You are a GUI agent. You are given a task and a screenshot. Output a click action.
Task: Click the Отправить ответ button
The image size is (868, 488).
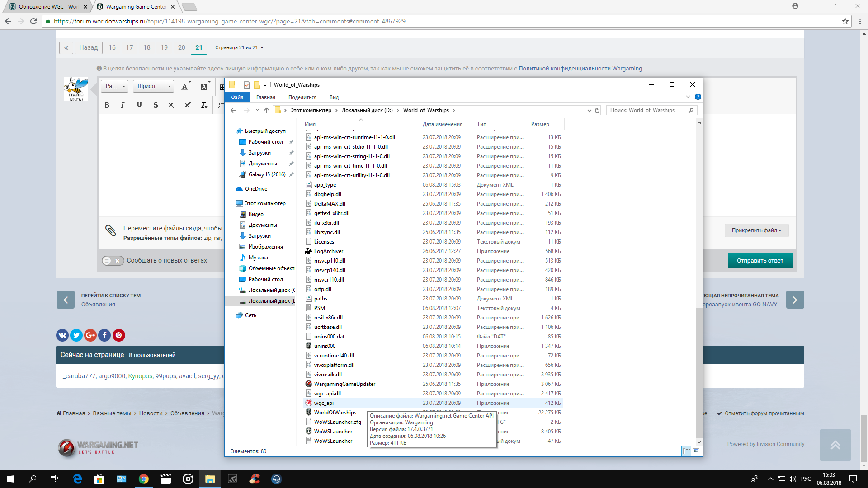[x=760, y=261]
